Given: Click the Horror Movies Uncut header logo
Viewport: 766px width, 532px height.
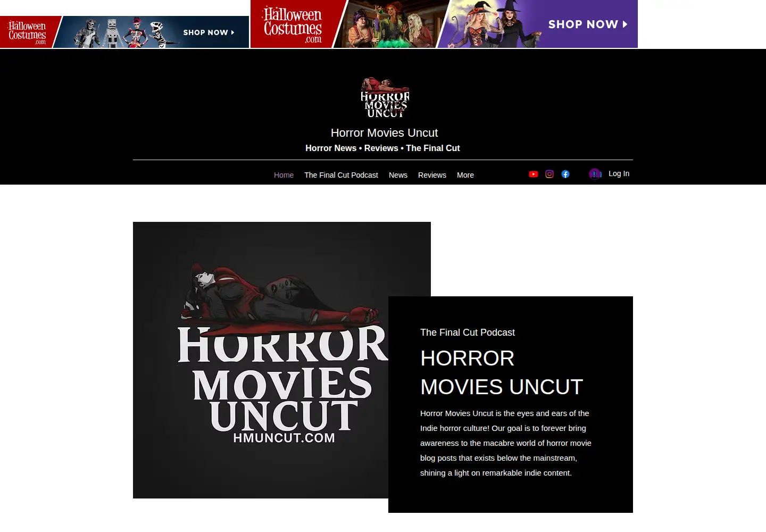Looking at the screenshot, I should (x=385, y=98).
